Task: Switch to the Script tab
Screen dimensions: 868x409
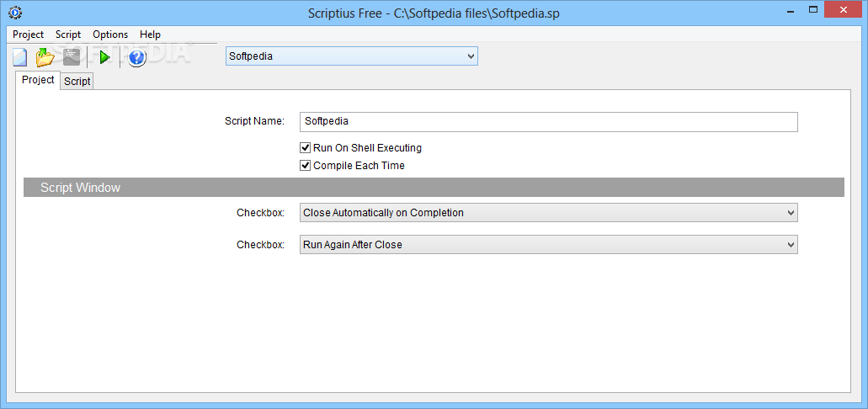Action: pos(77,82)
